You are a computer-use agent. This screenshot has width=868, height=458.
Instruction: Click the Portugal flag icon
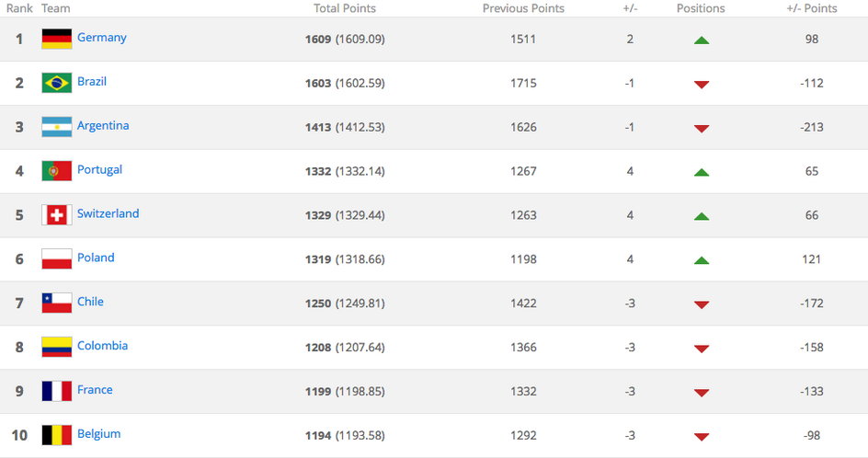(x=56, y=171)
